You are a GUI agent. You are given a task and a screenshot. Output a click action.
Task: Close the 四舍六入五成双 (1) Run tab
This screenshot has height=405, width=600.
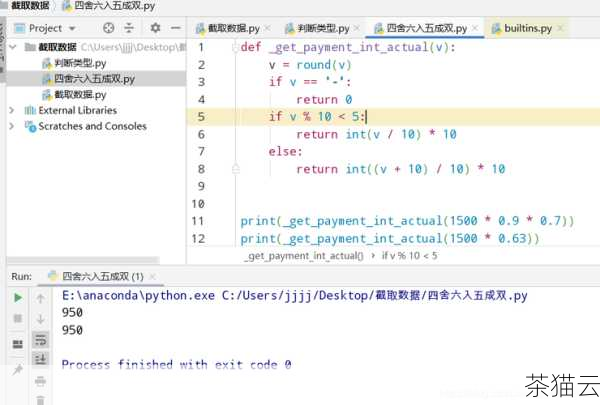pos(152,276)
